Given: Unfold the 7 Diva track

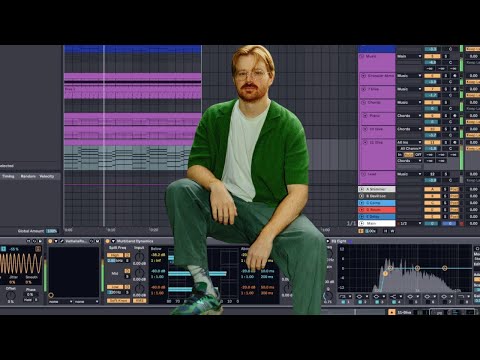Looking at the screenshot, I should pos(364,89).
